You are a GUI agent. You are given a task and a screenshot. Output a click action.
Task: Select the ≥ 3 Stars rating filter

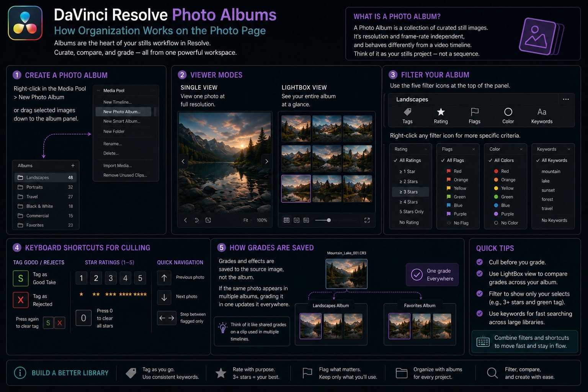click(x=410, y=192)
